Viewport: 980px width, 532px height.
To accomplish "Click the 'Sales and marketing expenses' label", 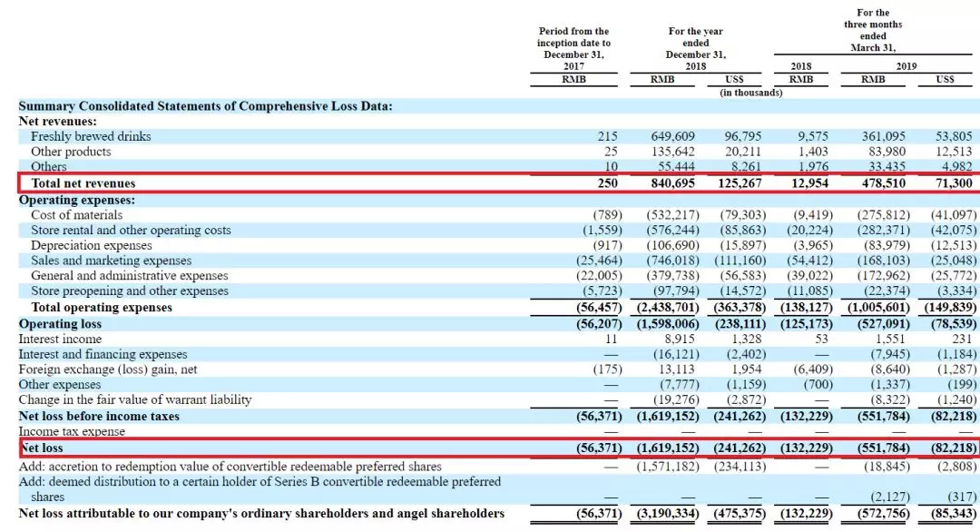I will tap(112, 260).
